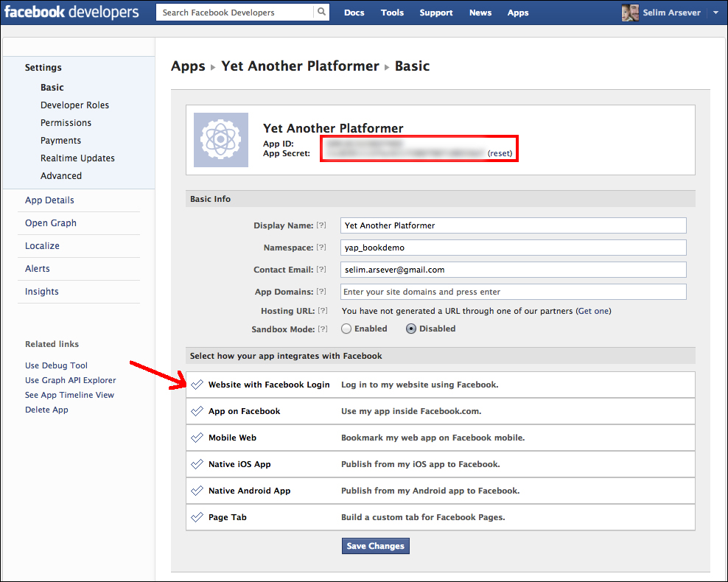Screen dimensions: 728x582
Task: Click checkmark icon for Mobile Web
Action: (x=197, y=437)
